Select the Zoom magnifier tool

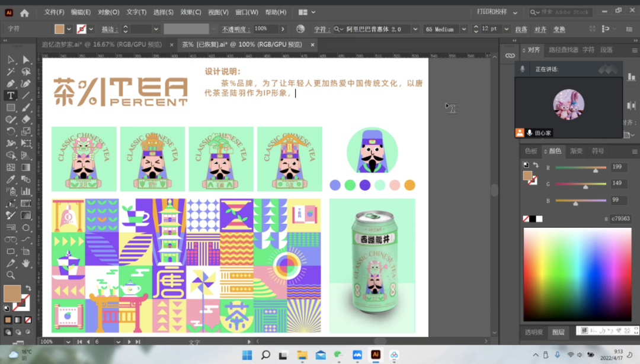[11, 275]
